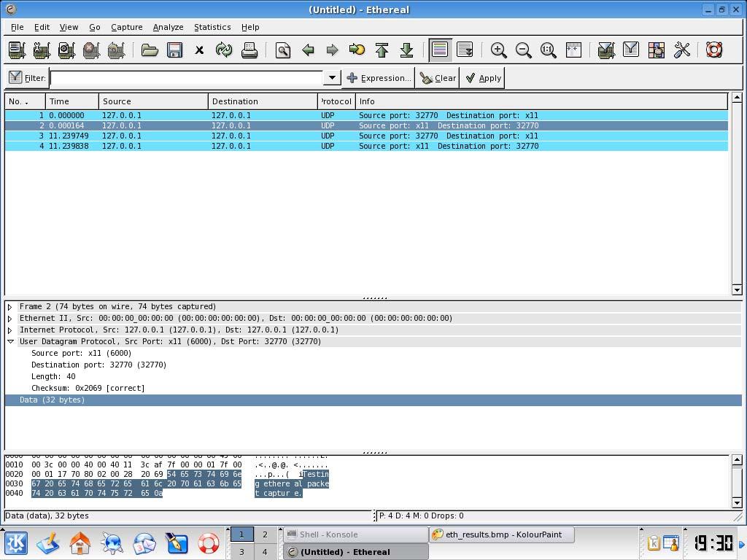Zoom out packet text icon

[524, 50]
